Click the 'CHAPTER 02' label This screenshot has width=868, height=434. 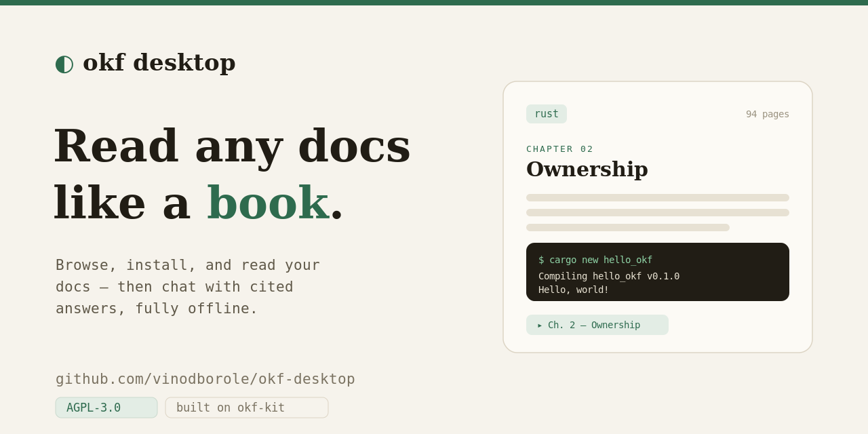pyautogui.click(x=560, y=149)
